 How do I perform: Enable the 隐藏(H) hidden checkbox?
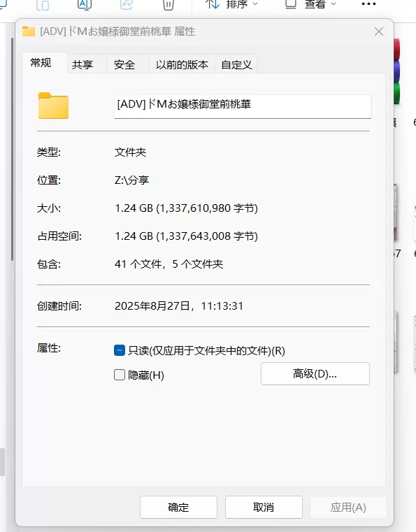pyautogui.click(x=120, y=375)
